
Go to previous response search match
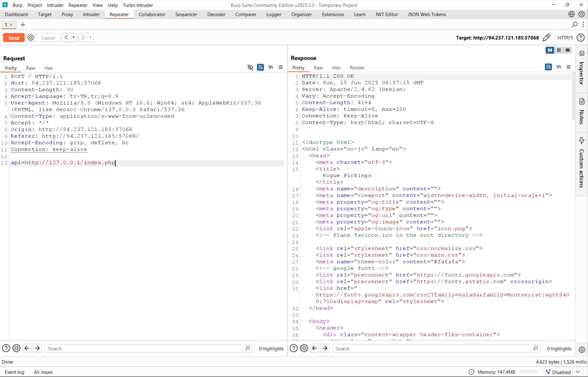[314, 348]
